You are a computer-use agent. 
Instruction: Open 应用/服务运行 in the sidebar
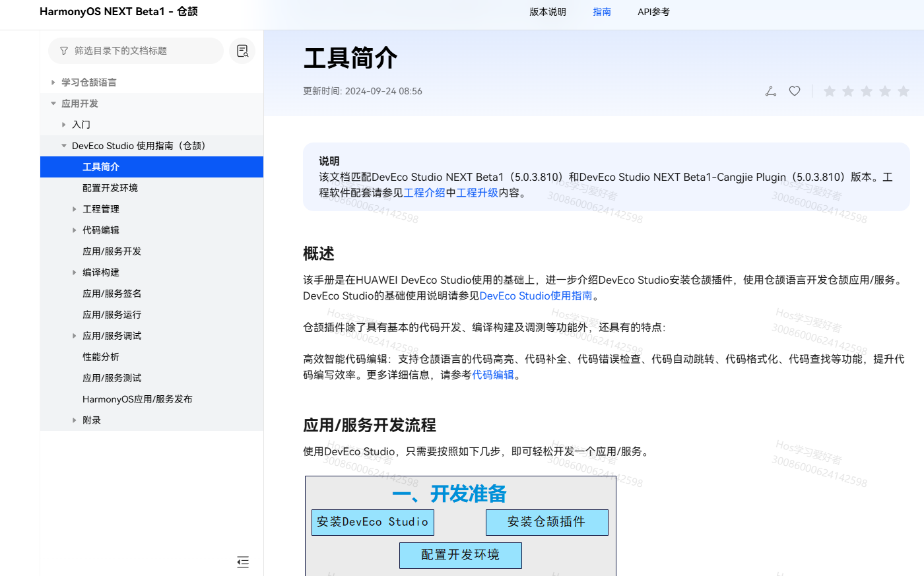tap(112, 315)
